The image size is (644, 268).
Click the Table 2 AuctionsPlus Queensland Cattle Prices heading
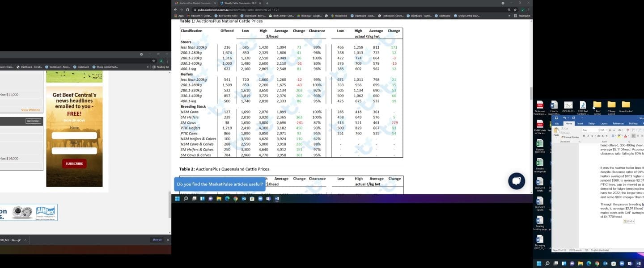coord(224,169)
